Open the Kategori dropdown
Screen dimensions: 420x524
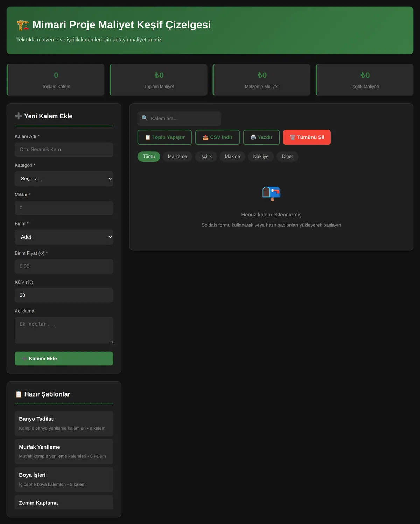tap(64, 179)
